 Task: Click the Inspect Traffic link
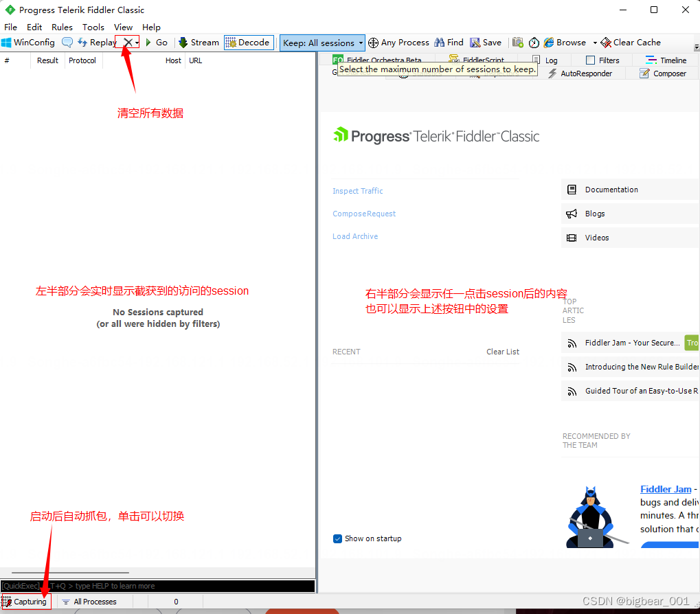point(358,191)
